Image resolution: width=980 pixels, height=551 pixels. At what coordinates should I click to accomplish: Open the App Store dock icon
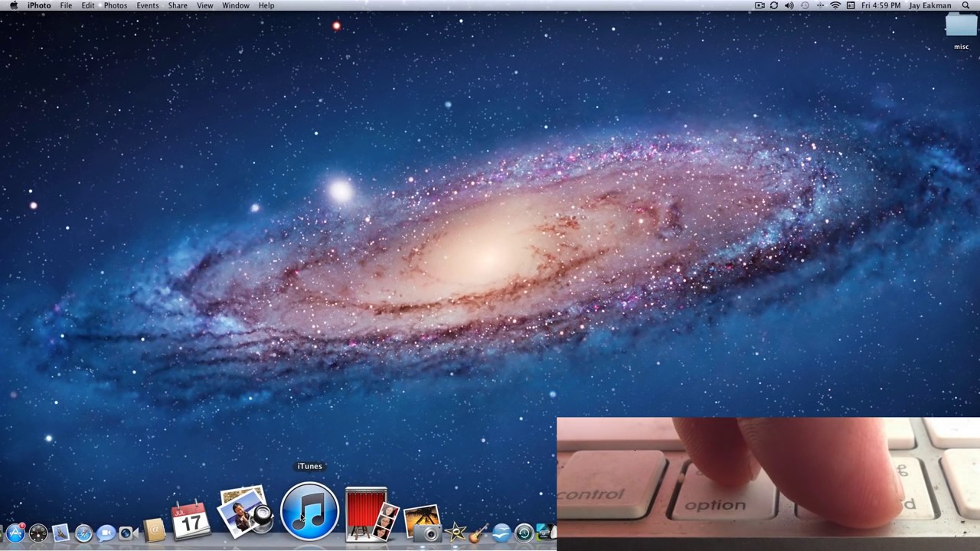click(x=15, y=532)
